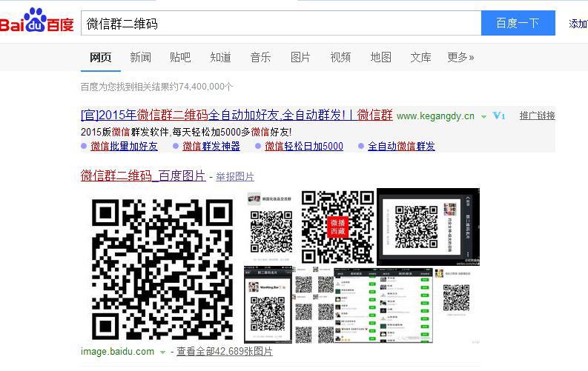Switch to the 新闻 tab
Image resolution: width=588 pixels, height=371 pixels.
click(141, 57)
